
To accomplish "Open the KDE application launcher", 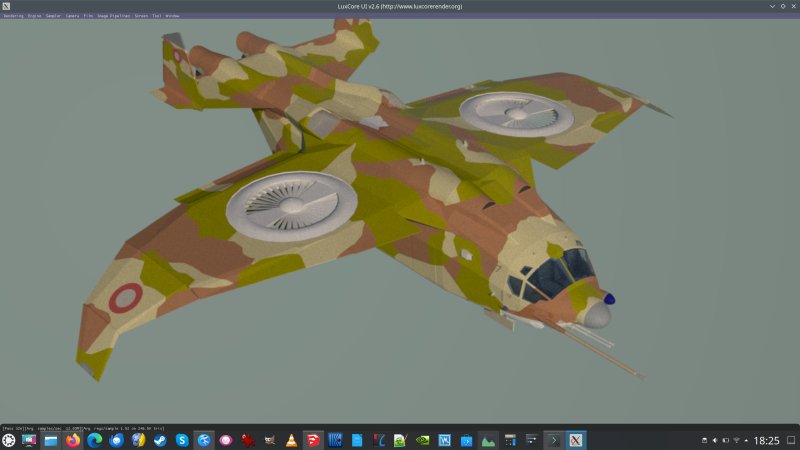I will tap(8, 440).
